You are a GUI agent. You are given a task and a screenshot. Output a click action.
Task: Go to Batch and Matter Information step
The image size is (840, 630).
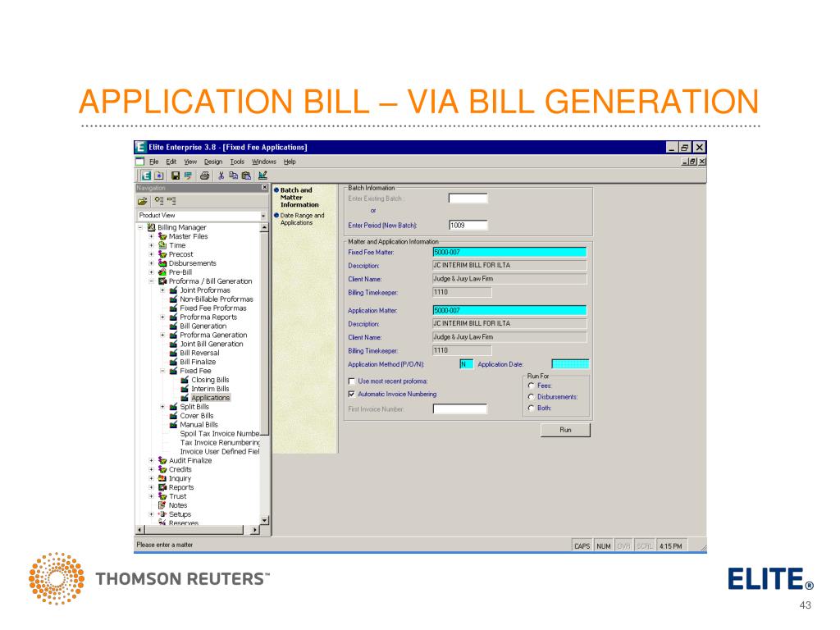(299, 197)
